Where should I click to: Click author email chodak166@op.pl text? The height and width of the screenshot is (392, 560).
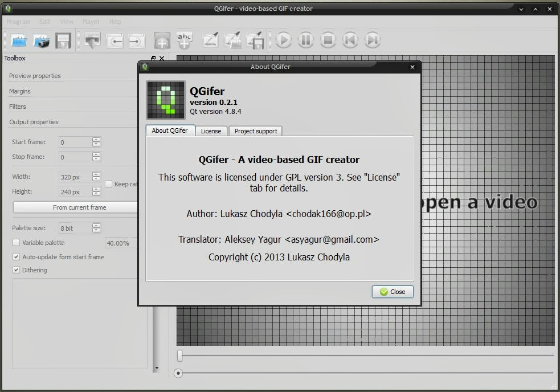point(329,214)
